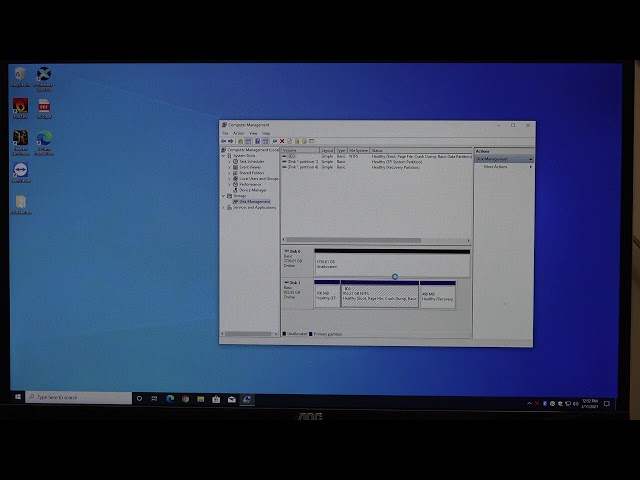Open the notification center icon in taskbar
The image size is (640, 480).
607,404
